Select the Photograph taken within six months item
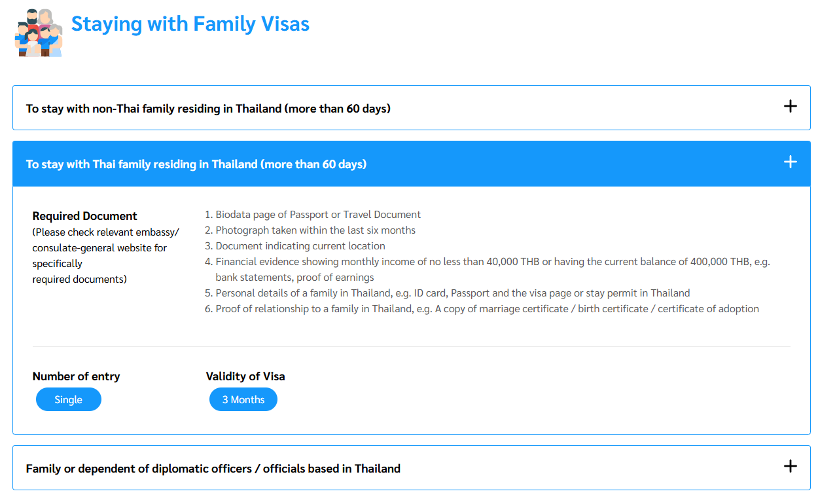This screenshot has height=504, width=818. click(x=315, y=230)
